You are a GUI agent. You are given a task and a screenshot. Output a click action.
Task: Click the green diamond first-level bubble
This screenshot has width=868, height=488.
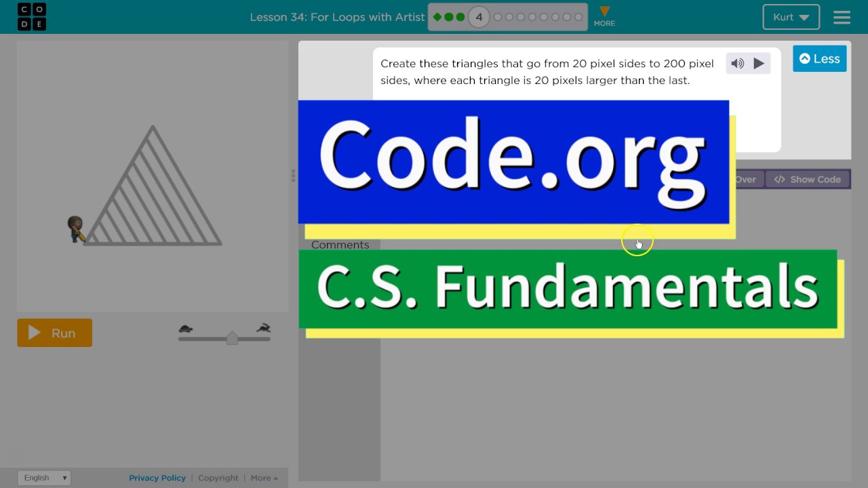(x=437, y=17)
